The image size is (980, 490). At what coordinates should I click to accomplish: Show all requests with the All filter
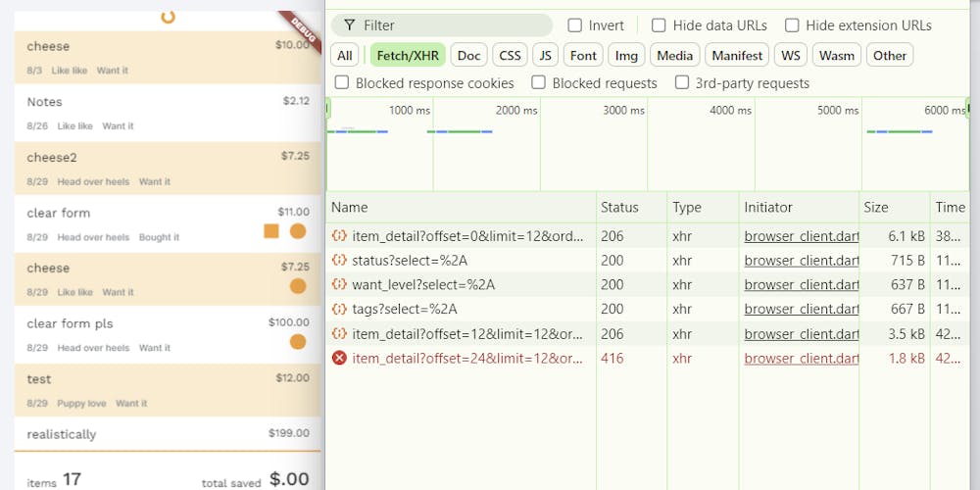[x=345, y=56]
